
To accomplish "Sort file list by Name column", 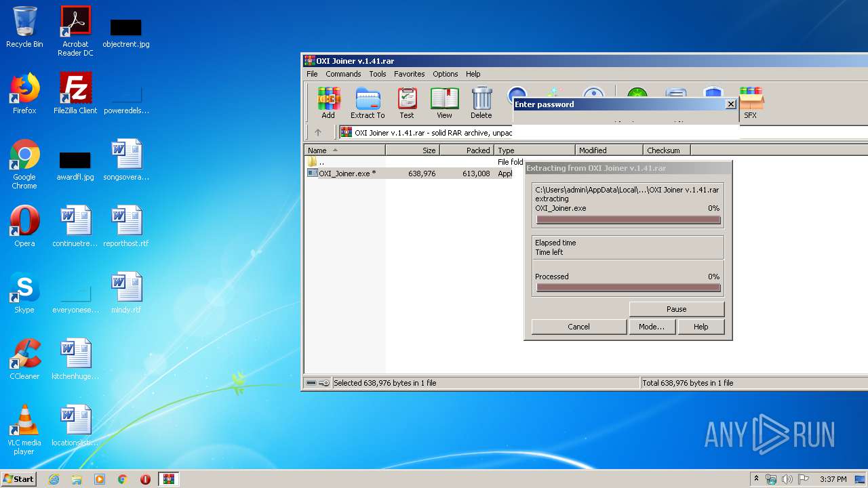I will (345, 150).
